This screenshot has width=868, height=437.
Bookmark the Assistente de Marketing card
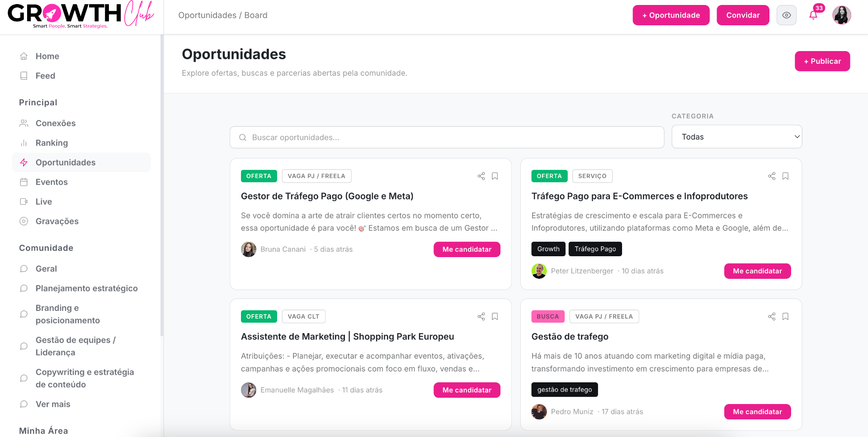pos(495,316)
